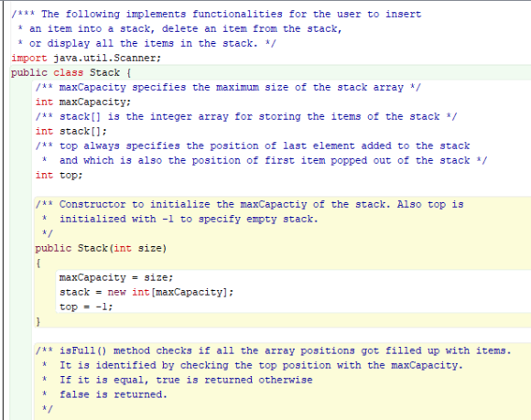The height and width of the screenshot is (420, 531).
Task: Click the 'false is returned' comment line
Action: click(x=104, y=394)
